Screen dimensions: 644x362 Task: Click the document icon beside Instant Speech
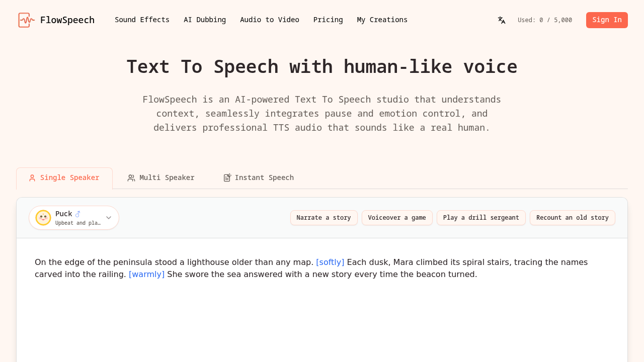point(227,177)
